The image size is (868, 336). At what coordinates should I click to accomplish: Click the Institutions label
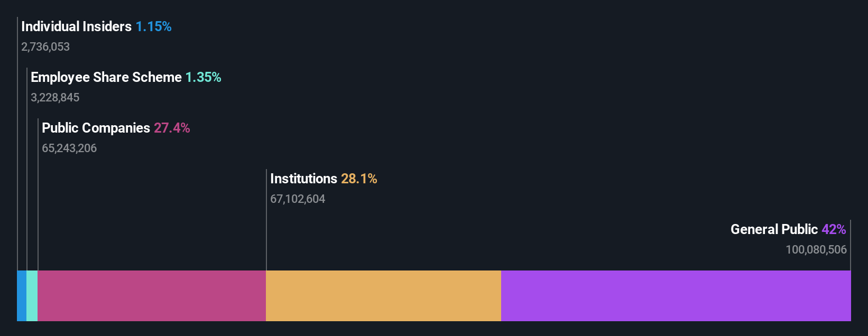click(303, 179)
